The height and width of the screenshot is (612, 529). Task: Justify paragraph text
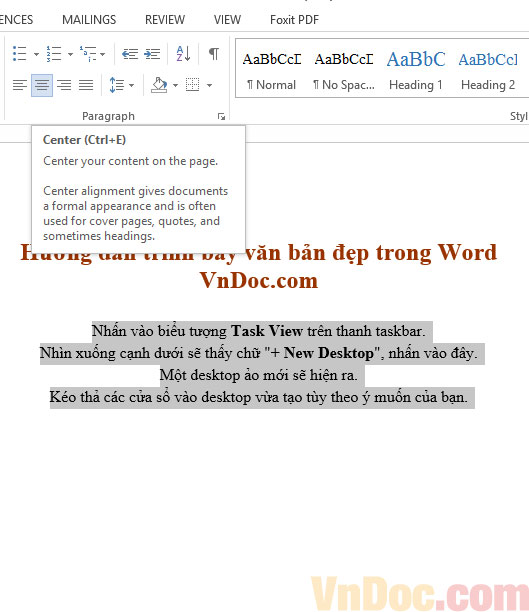[x=86, y=85]
